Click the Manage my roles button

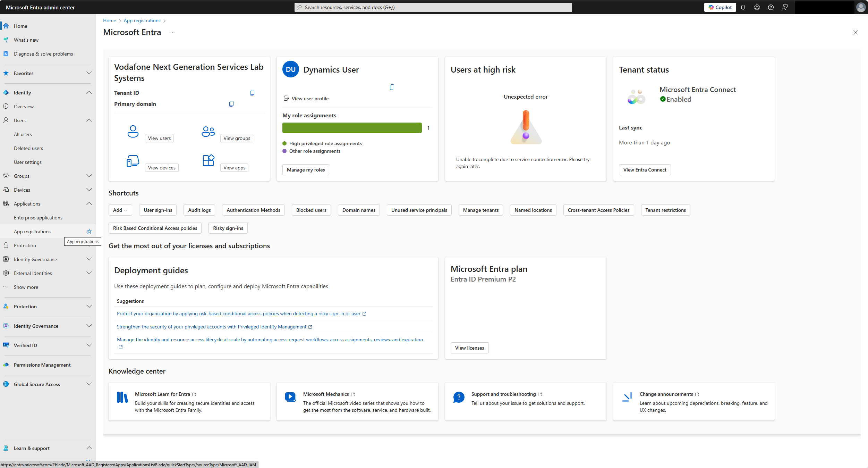[306, 170]
